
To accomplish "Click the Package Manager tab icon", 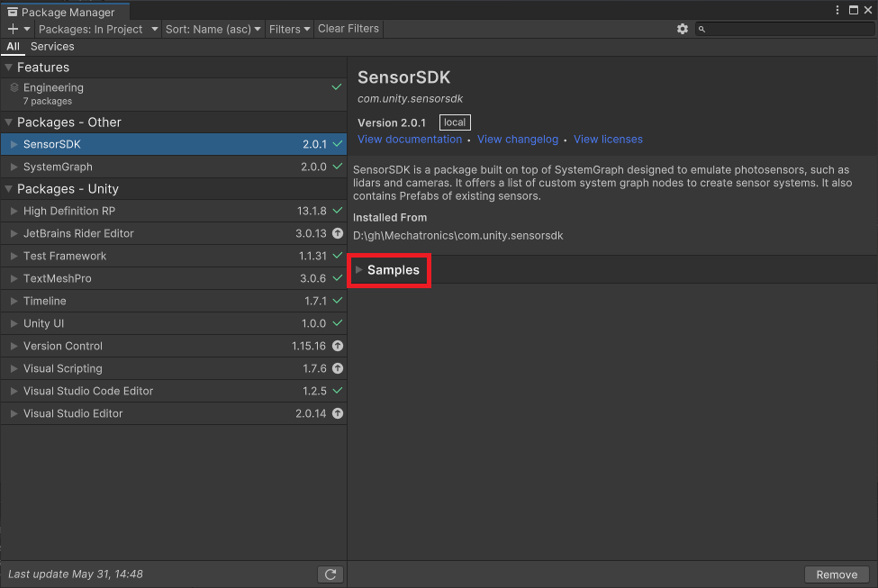I will [x=13, y=12].
